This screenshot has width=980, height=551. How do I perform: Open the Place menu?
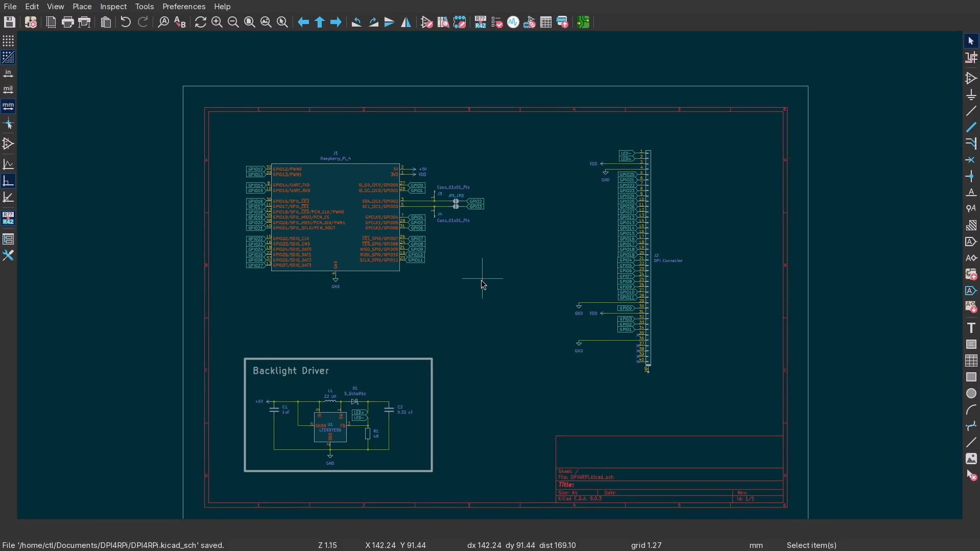tap(82, 7)
